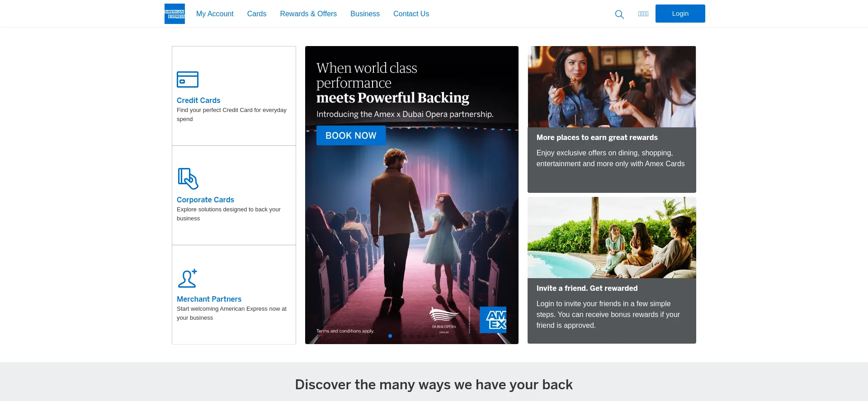This screenshot has height=401, width=868.
Task: Click 'Terms and conditions apply.' text
Action: (345, 331)
